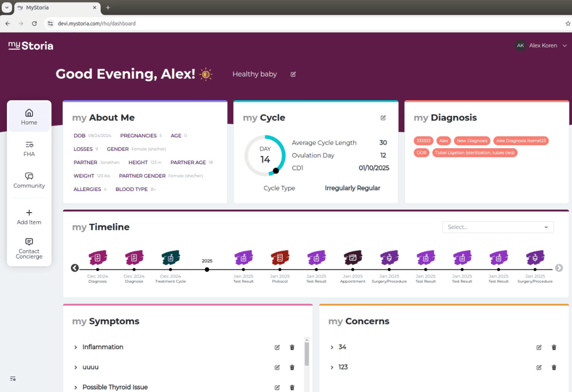Expand the Inflammation symptom row
The image size is (572, 392).
click(76, 347)
